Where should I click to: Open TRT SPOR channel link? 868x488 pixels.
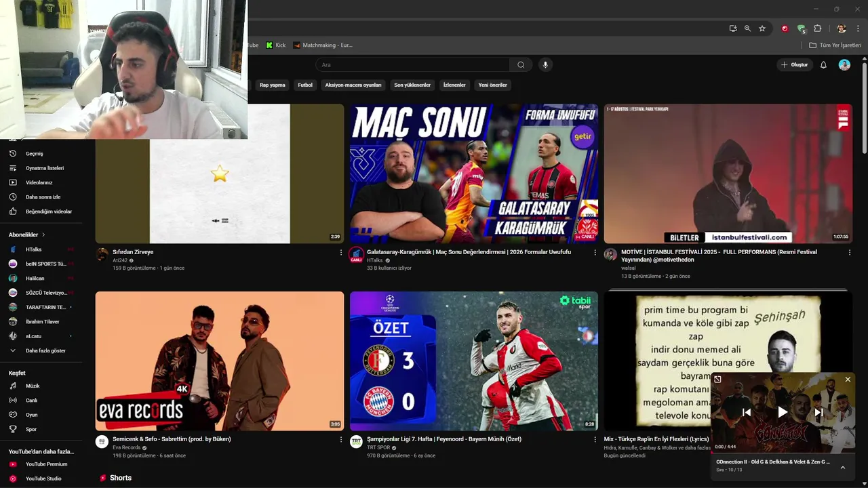378,448
